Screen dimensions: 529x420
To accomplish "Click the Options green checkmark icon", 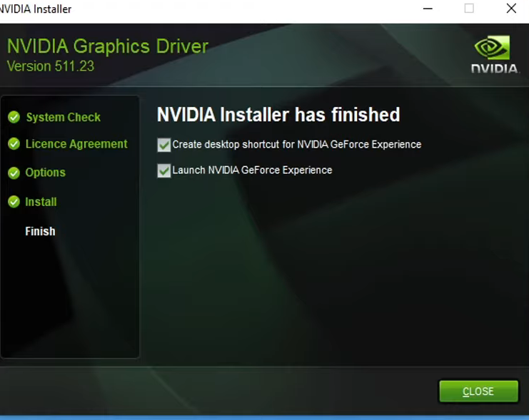I will pyautogui.click(x=14, y=173).
